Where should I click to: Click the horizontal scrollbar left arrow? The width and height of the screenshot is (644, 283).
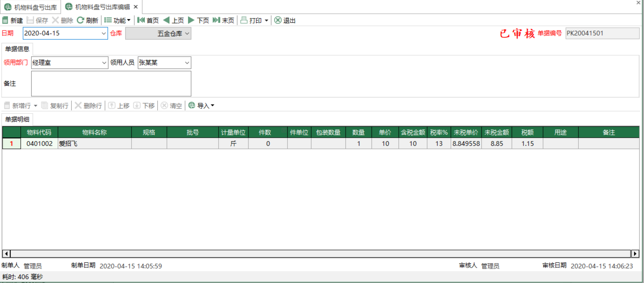(6, 254)
